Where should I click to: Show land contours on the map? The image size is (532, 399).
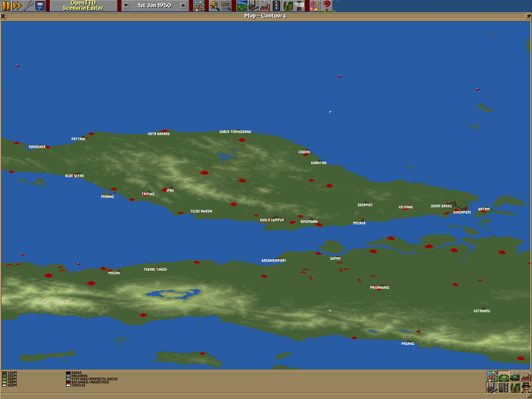point(503,376)
